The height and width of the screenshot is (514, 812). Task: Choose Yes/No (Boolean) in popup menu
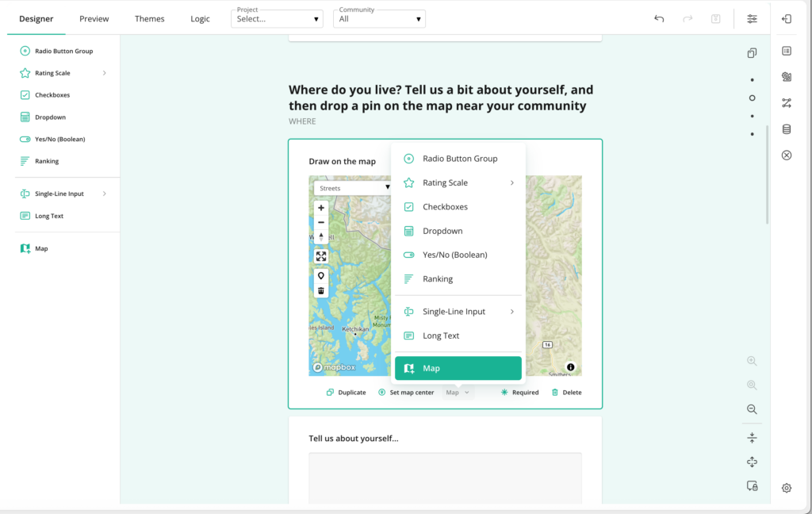[x=458, y=255]
